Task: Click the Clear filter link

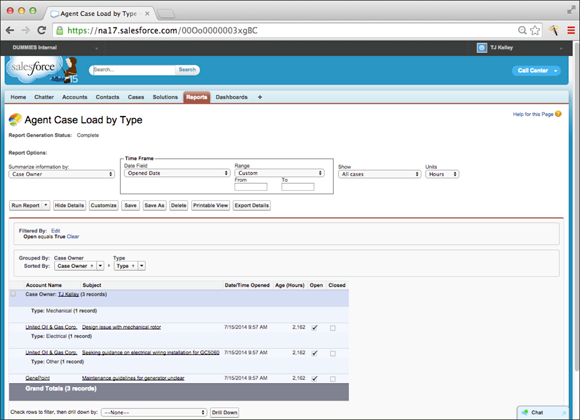Action: pos(73,236)
